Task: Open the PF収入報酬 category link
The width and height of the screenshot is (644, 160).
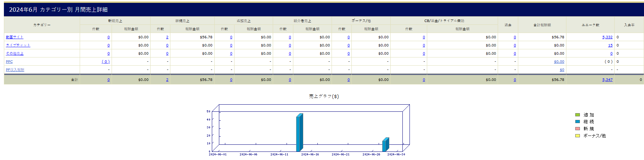Action: (15, 70)
